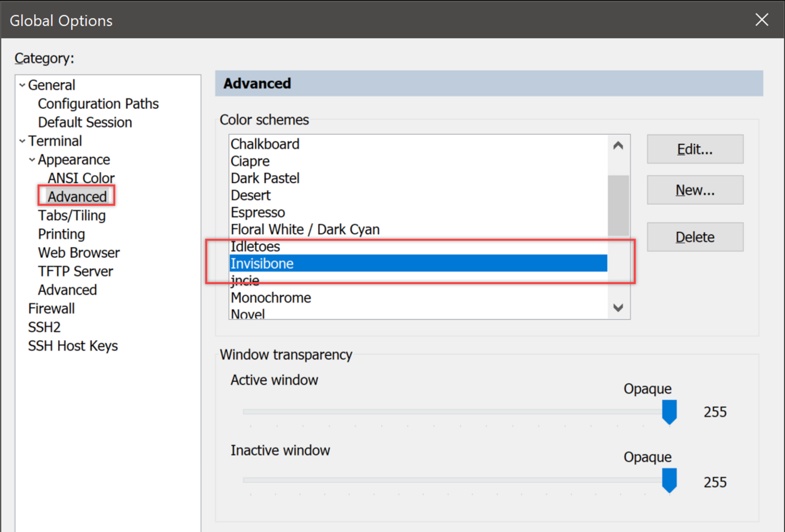This screenshot has width=785, height=532.
Task: Click the Active window transparency slider handle
Action: [669, 412]
